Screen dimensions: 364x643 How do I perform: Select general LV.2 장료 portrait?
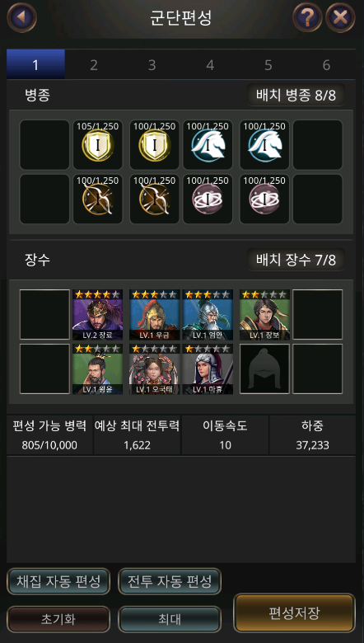[x=97, y=315]
